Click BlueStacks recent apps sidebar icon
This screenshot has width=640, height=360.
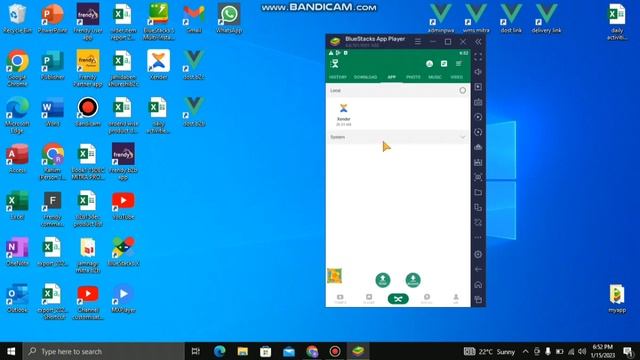(x=478, y=300)
